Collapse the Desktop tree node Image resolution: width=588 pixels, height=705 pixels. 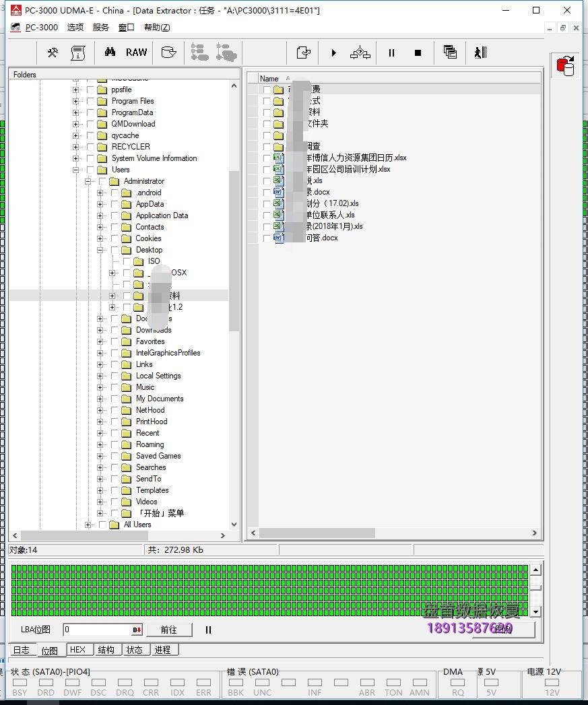click(x=100, y=250)
